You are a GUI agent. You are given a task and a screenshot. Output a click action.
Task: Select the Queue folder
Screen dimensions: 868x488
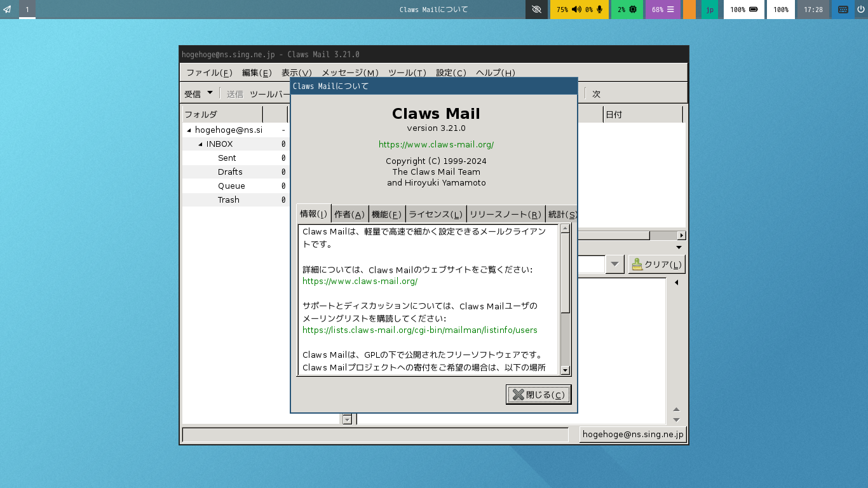[x=231, y=186]
